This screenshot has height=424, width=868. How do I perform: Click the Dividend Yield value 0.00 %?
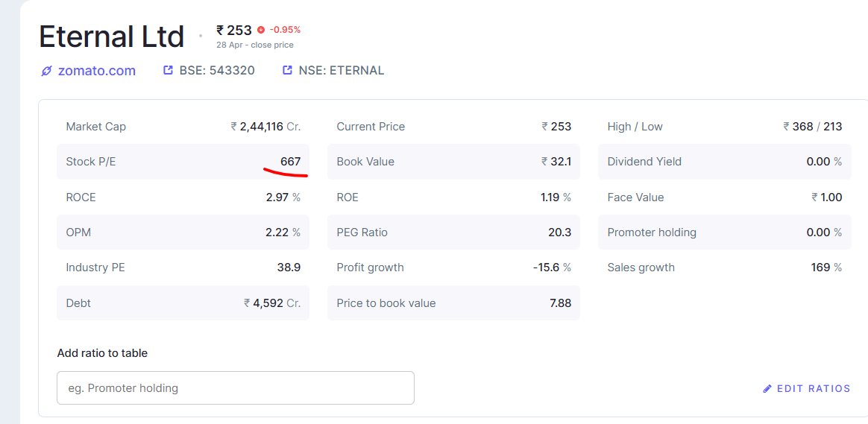824,162
